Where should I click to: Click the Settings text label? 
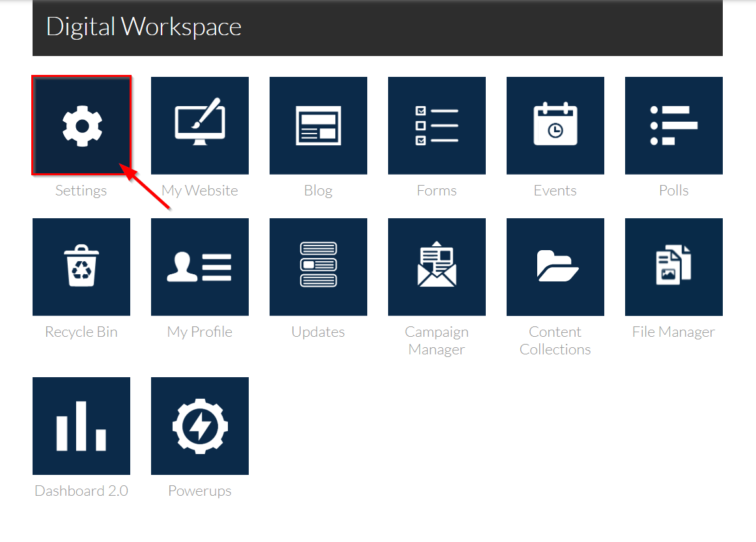click(x=81, y=190)
